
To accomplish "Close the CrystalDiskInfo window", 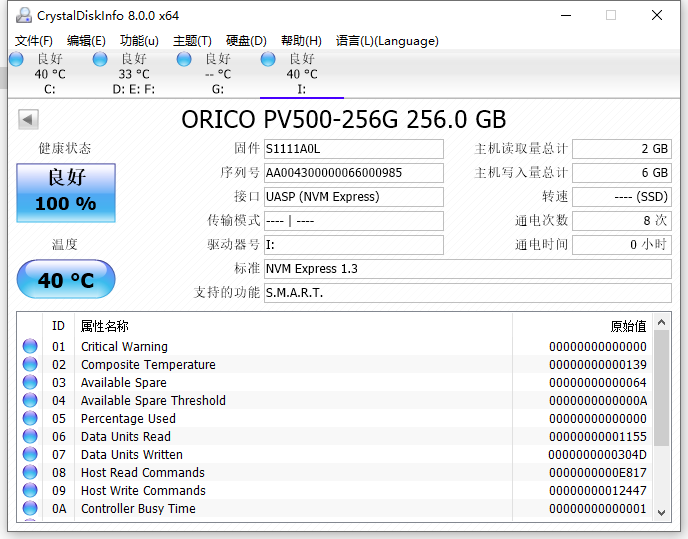I will pyautogui.click(x=657, y=15).
